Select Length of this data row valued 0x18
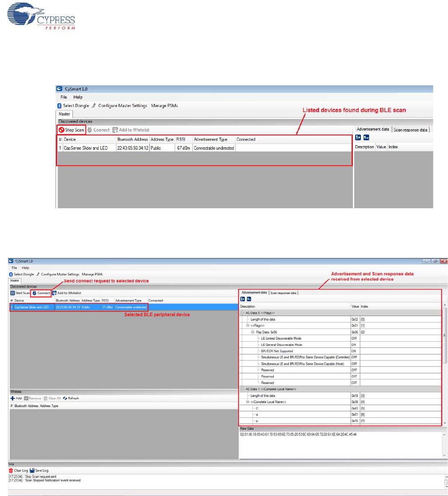Screen dimensions: 448x496 coord(341,396)
